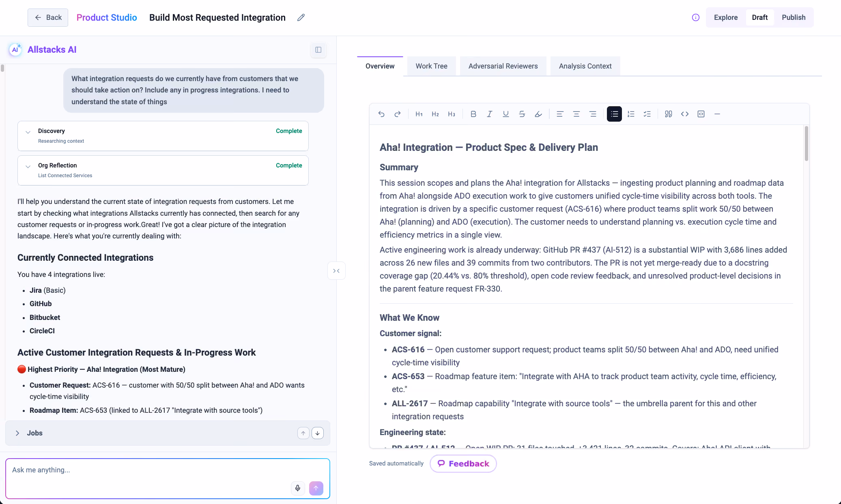Toggle italic formatting
Screen dimensions: 841x504
[x=489, y=114]
